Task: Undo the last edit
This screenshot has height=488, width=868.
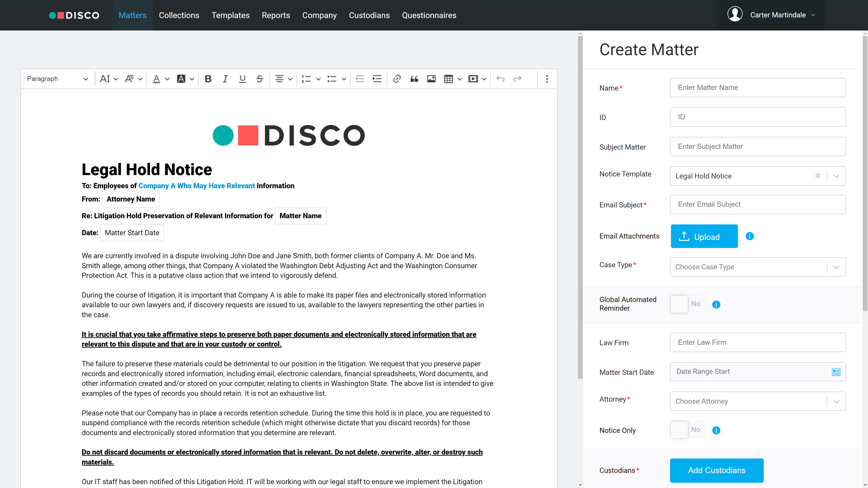Action: [x=500, y=79]
